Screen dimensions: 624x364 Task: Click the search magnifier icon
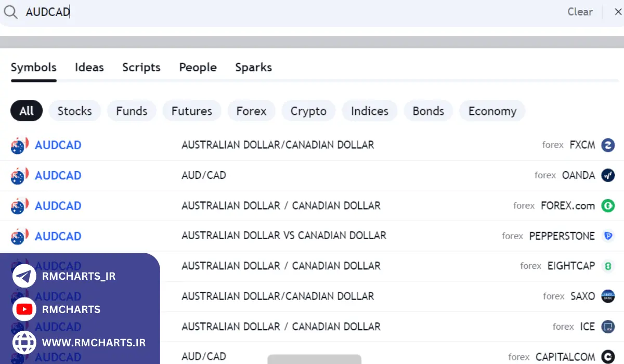pyautogui.click(x=10, y=12)
